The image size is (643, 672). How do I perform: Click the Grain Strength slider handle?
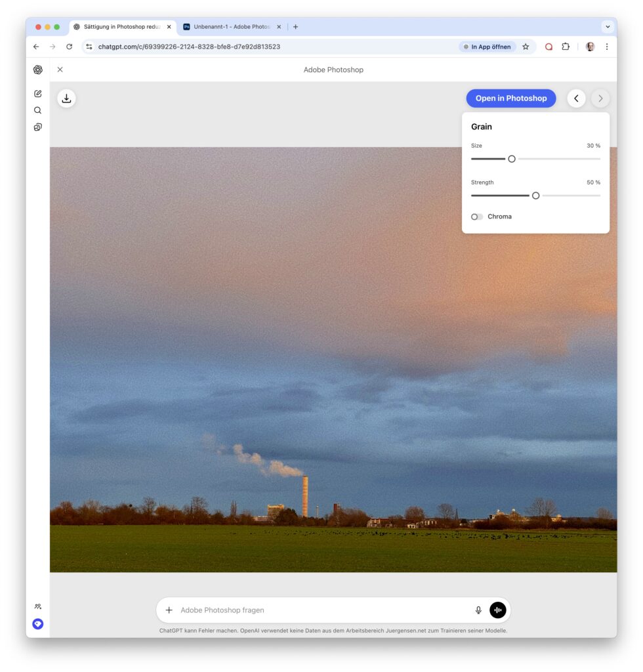coord(535,196)
